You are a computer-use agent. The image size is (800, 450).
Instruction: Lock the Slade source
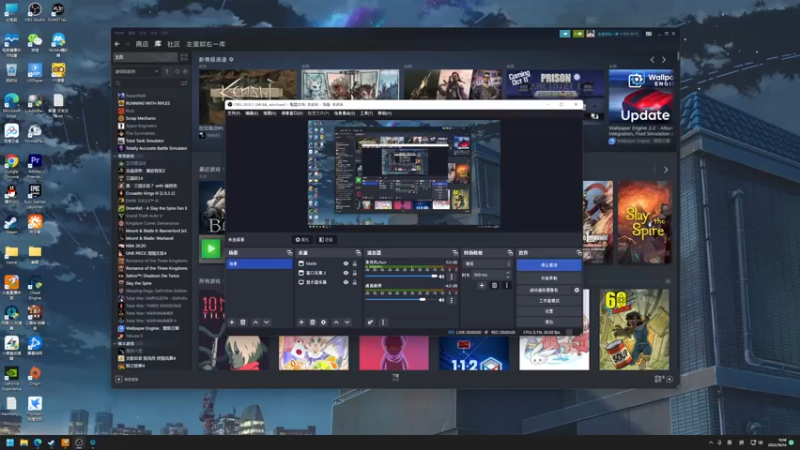click(x=355, y=264)
